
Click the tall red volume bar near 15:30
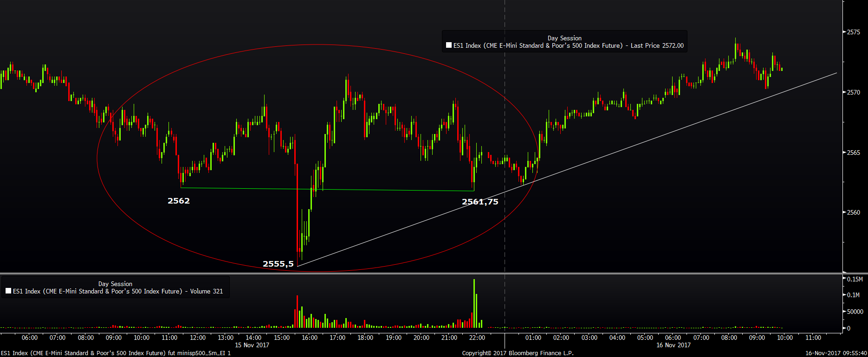pyautogui.click(x=297, y=312)
